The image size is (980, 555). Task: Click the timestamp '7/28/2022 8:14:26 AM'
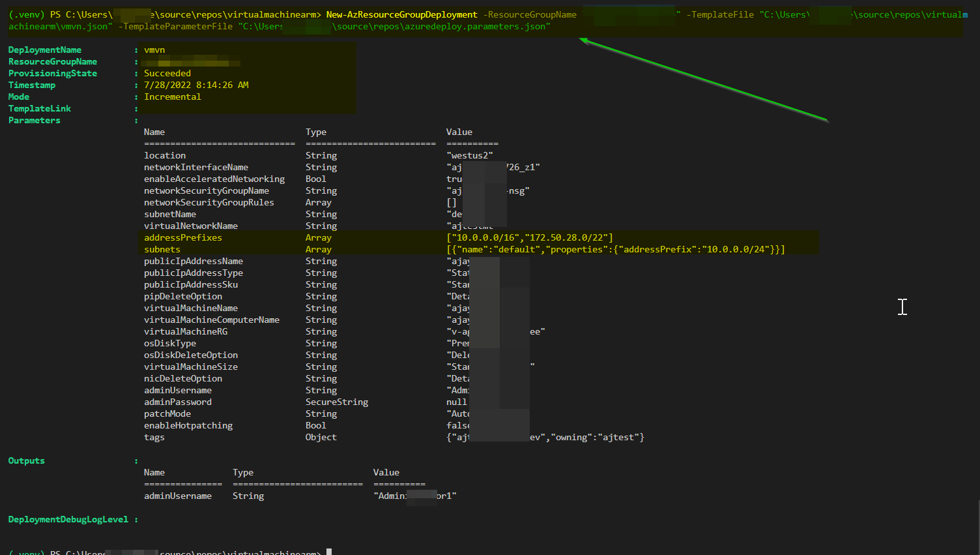click(196, 85)
